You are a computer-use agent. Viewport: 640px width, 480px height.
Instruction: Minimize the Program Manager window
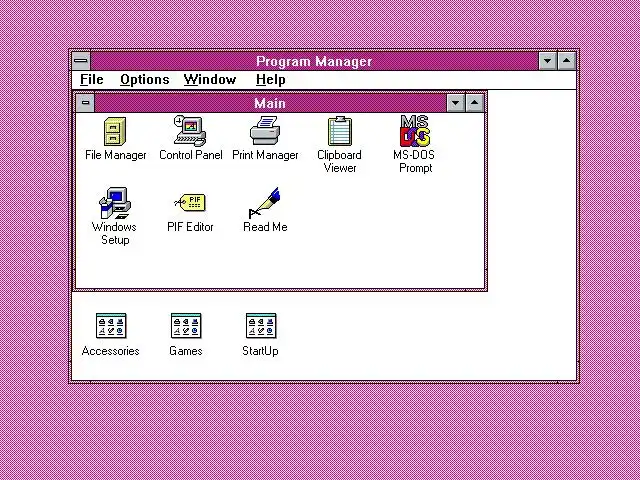coord(547,61)
